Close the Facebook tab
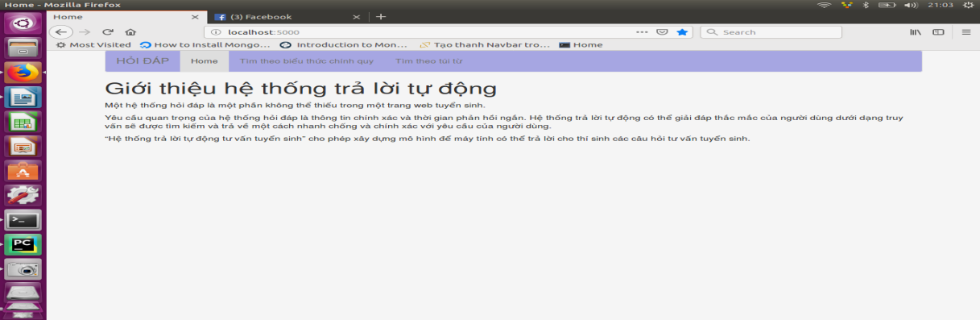Viewport: 980px width, 320px height. pyautogui.click(x=358, y=16)
